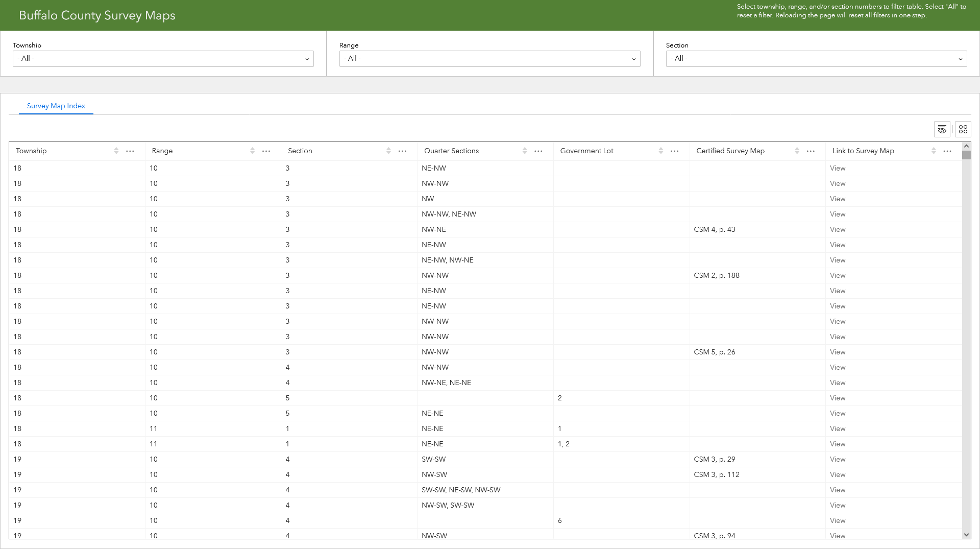Open the Township column options menu

pyautogui.click(x=130, y=151)
